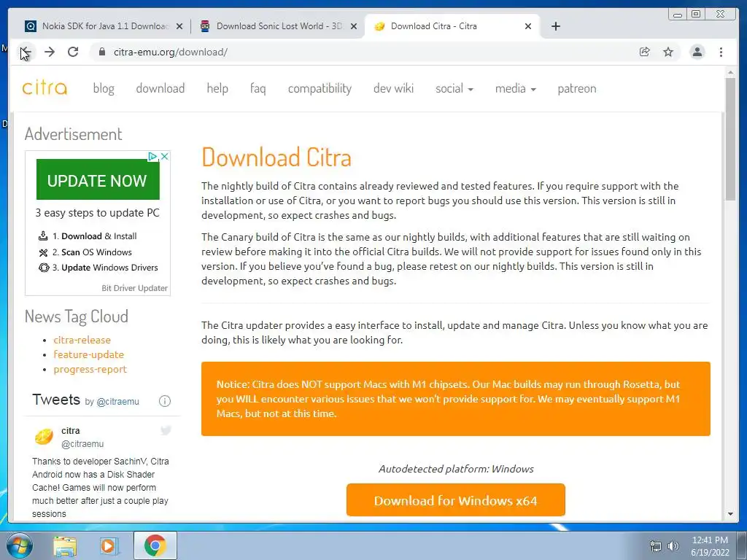Open the Chrome three-dot menu
This screenshot has height=560, width=747.
tap(721, 52)
